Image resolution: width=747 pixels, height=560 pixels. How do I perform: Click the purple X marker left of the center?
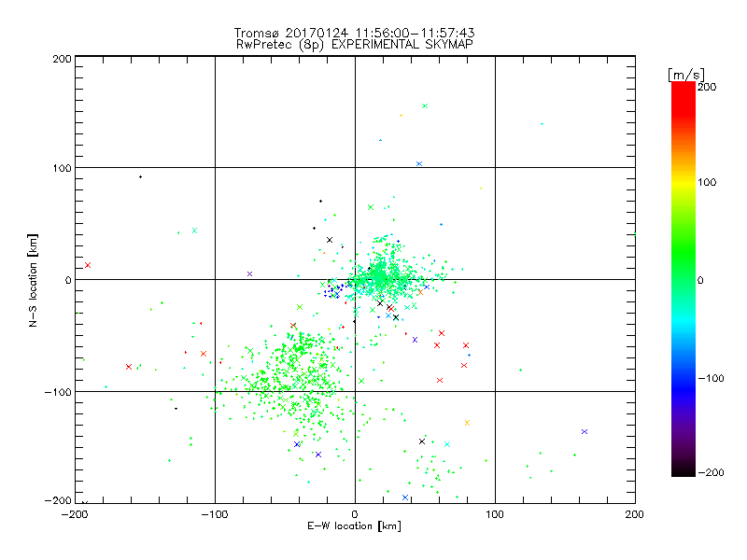tap(249, 273)
